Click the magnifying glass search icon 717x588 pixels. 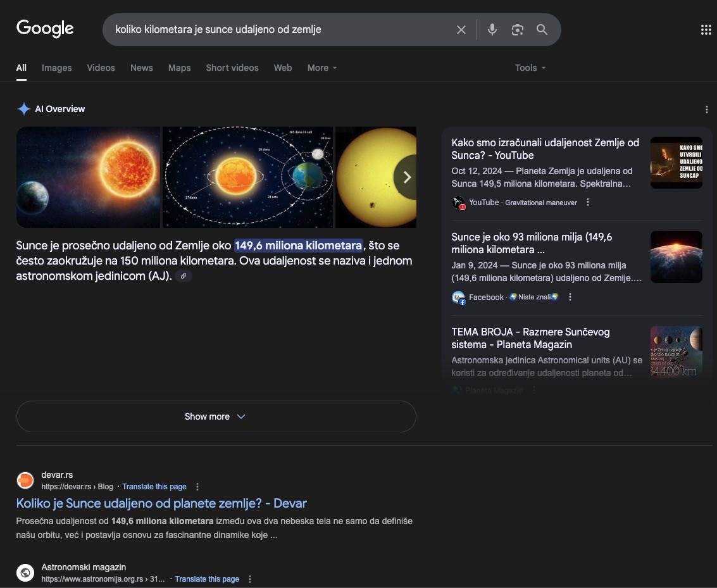[542, 30]
